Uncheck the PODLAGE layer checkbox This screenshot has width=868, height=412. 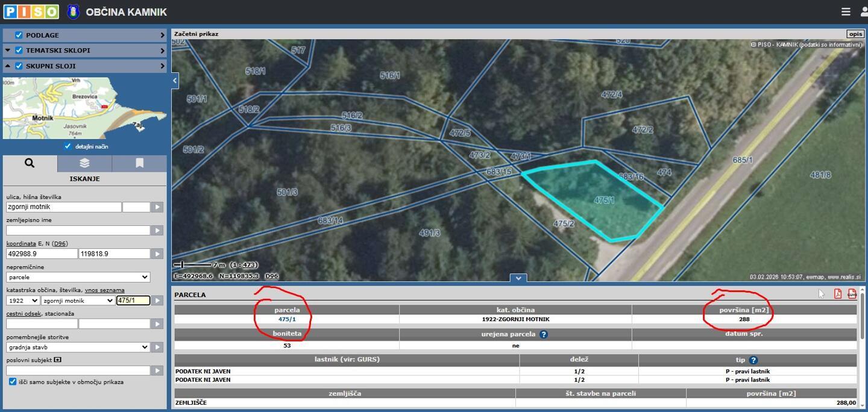19,35
